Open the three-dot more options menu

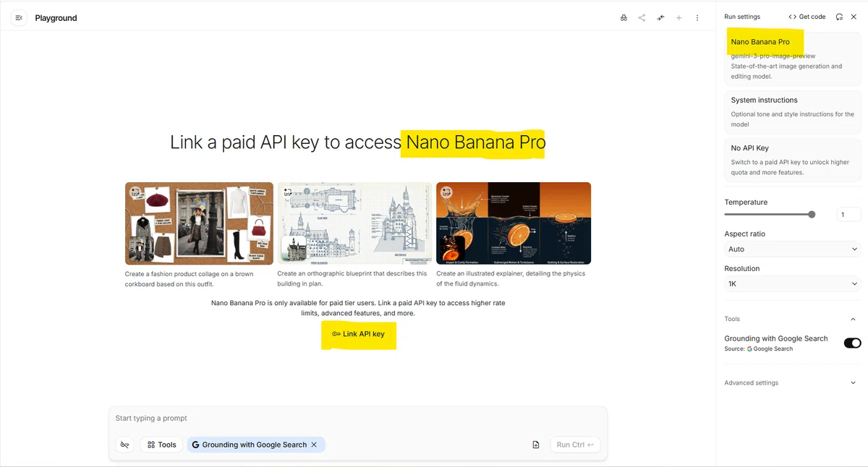coord(697,18)
